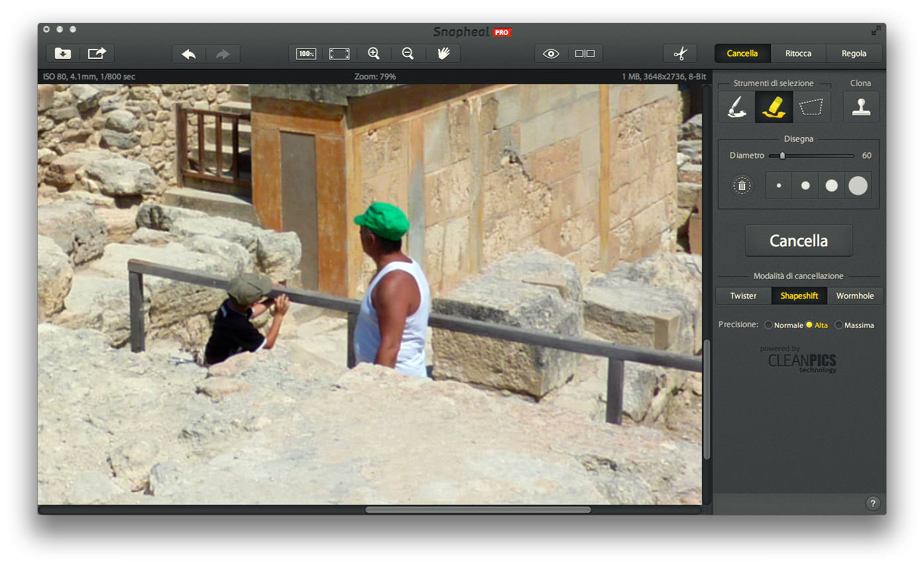Toggle the eye preview original icon
The height and width of the screenshot is (567, 924).
coord(551,54)
